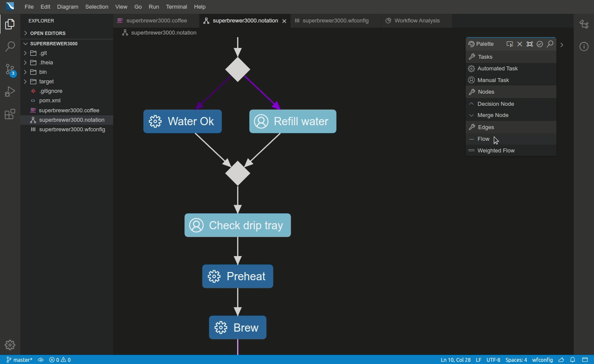The image size is (594, 364).
Task: Toggle the diagram outline icon at top right
Action: (x=584, y=25)
